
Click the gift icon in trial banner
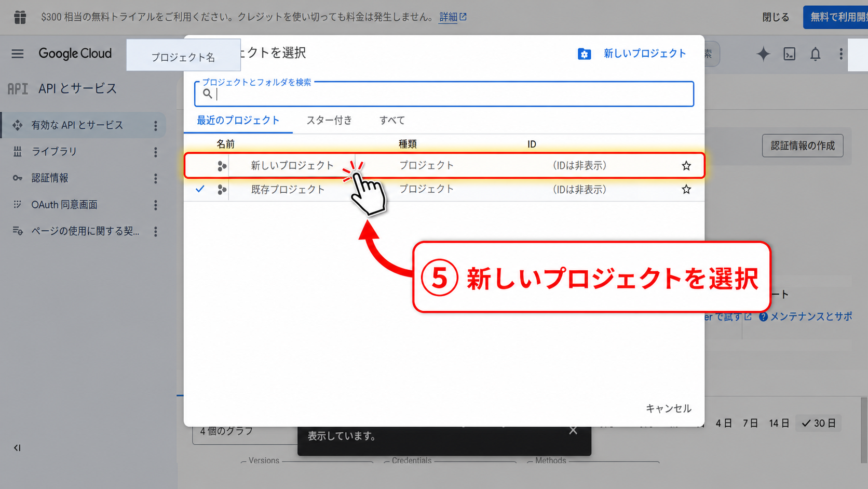(20, 17)
